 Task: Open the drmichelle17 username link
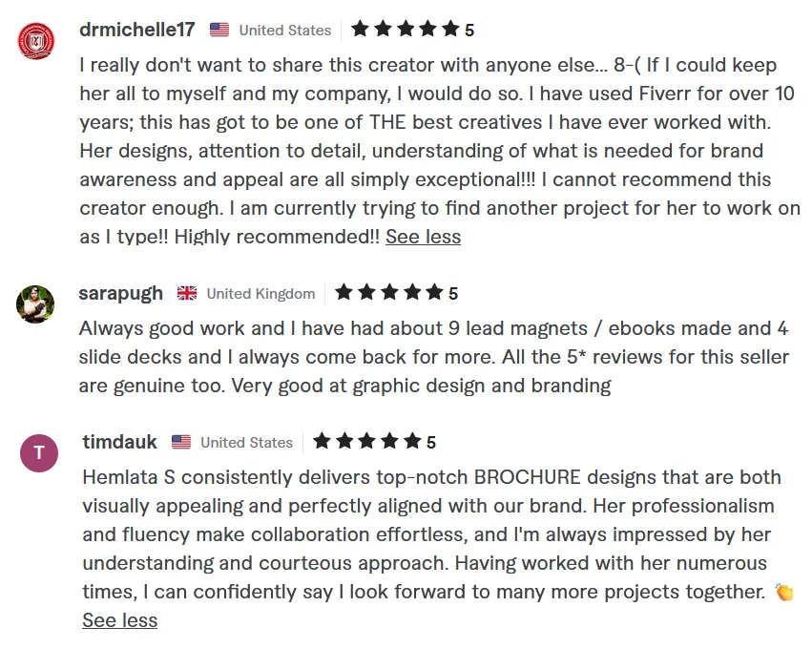(x=137, y=30)
